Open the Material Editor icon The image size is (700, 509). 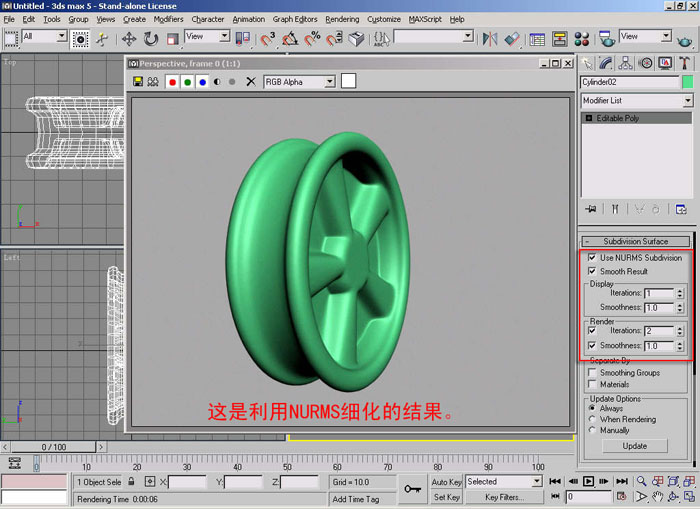pos(582,39)
